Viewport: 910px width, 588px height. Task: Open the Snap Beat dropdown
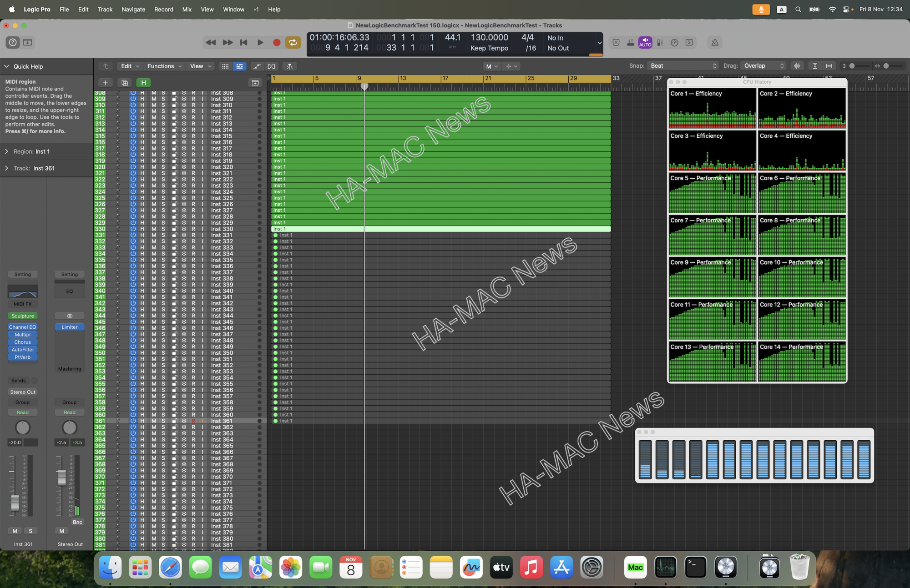[683, 65]
